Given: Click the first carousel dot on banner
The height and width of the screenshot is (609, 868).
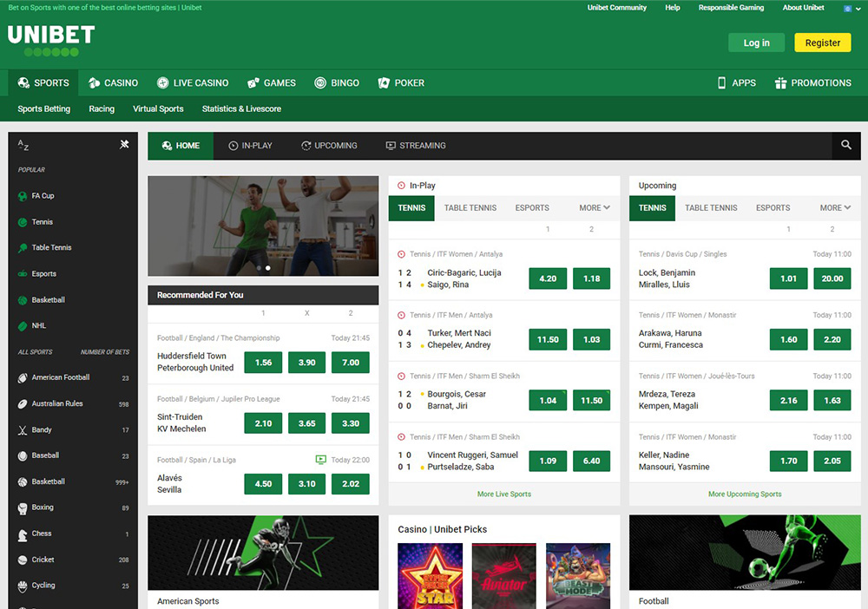Looking at the screenshot, I should pyautogui.click(x=259, y=268).
